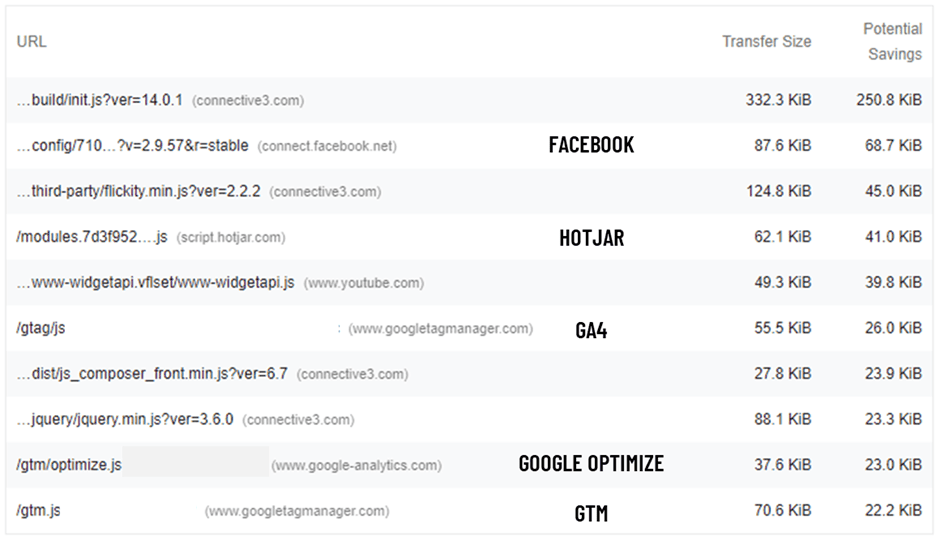The height and width of the screenshot is (541, 940).
Task: Click the /gtm.js URL entry
Action: (39, 511)
